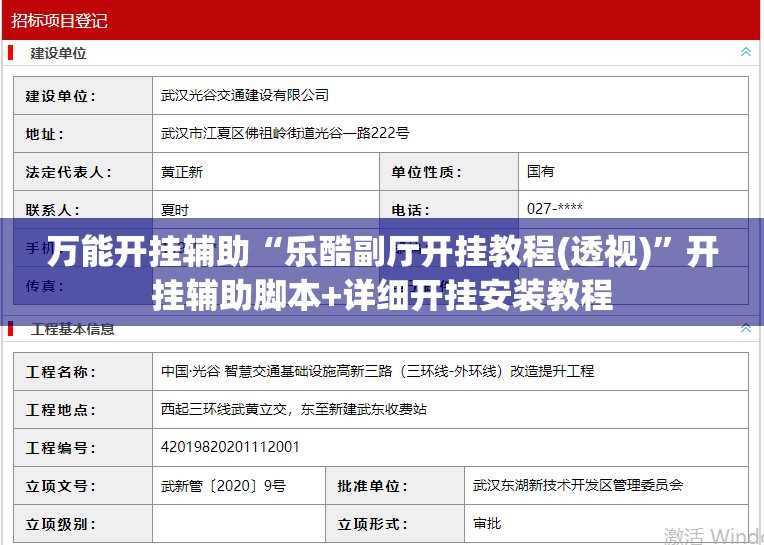764x545 pixels.
Task: Select the 建设单位 section heading
Action: pyautogui.click(x=58, y=53)
